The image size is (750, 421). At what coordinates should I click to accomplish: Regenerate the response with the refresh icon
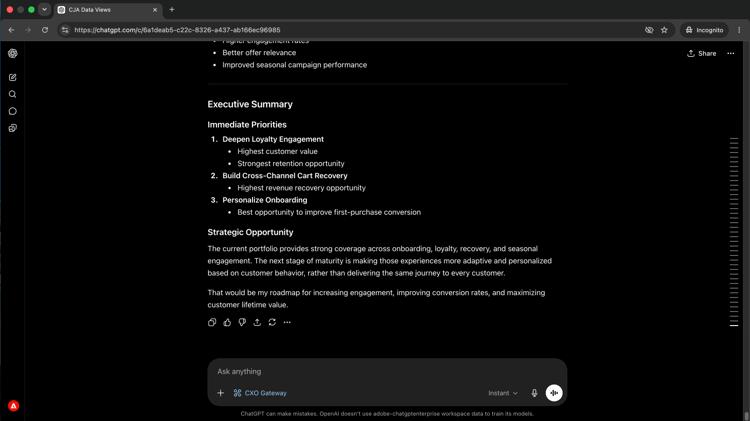point(272,322)
